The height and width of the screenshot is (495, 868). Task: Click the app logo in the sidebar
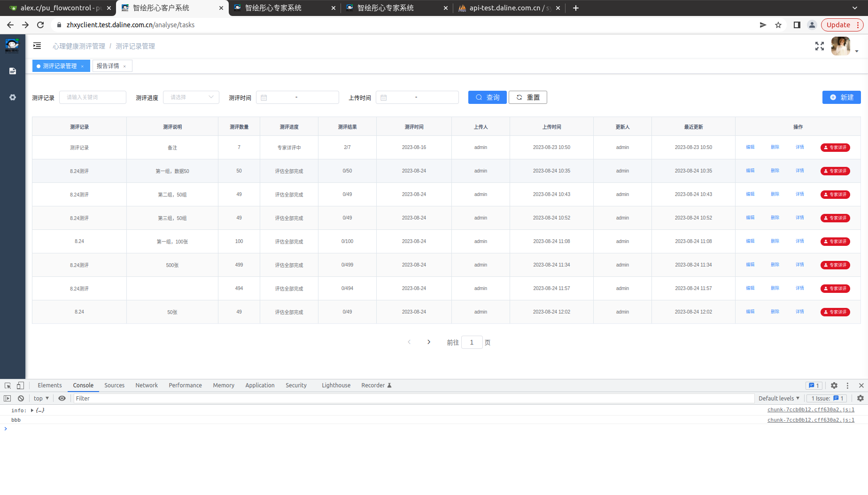coord(12,46)
